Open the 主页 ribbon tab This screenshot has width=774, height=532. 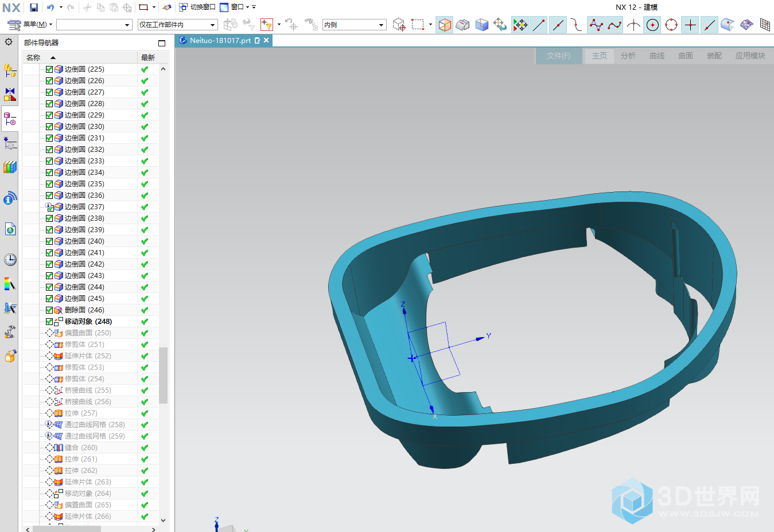pos(600,56)
